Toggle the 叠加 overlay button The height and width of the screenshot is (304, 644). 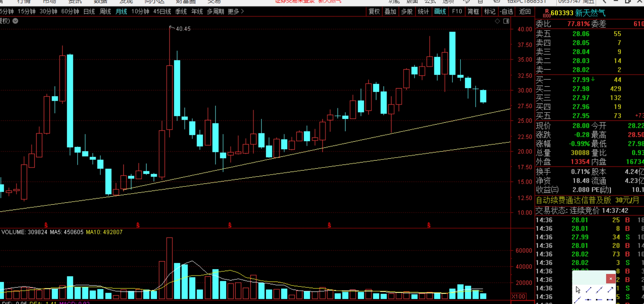[390, 12]
